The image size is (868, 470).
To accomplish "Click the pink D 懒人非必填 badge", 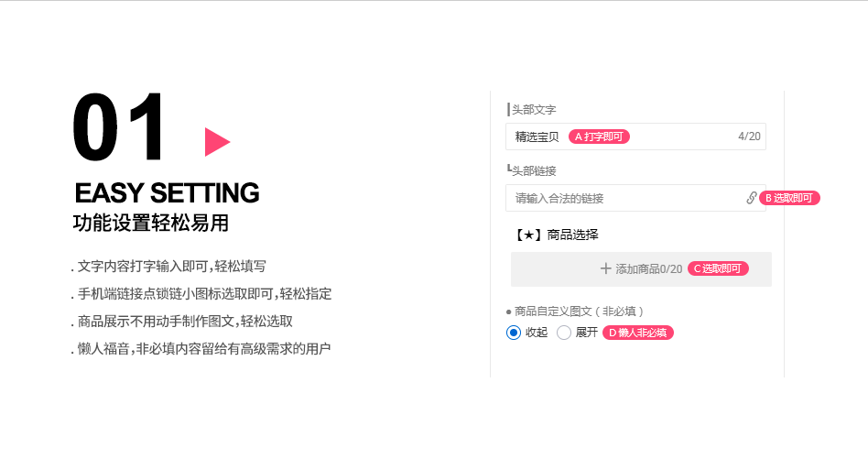I will 638,333.
